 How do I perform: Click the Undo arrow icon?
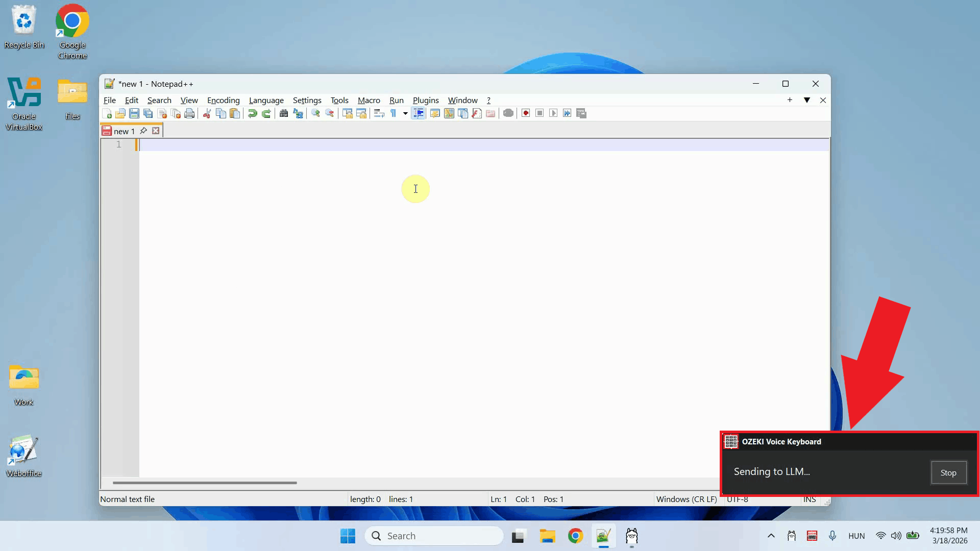click(252, 113)
